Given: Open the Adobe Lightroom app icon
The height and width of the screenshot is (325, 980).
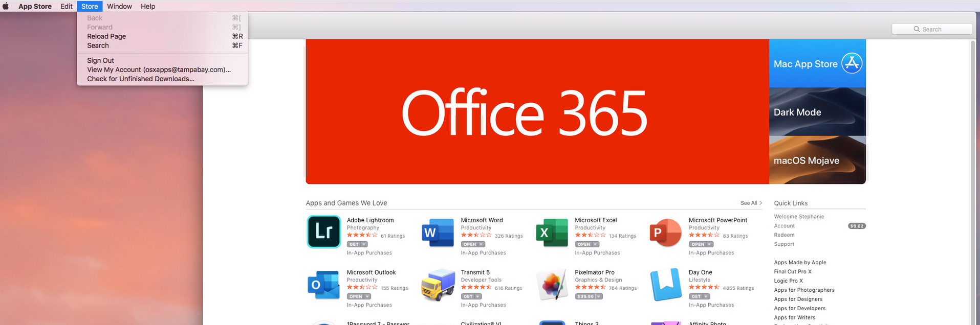Looking at the screenshot, I should [324, 231].
